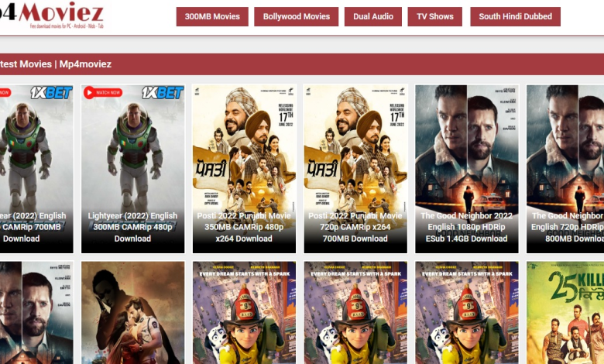The image size is (604, 364).
Task: Click 1XBET logo on Lightyear 300MB poster
Action: (162, 92)
